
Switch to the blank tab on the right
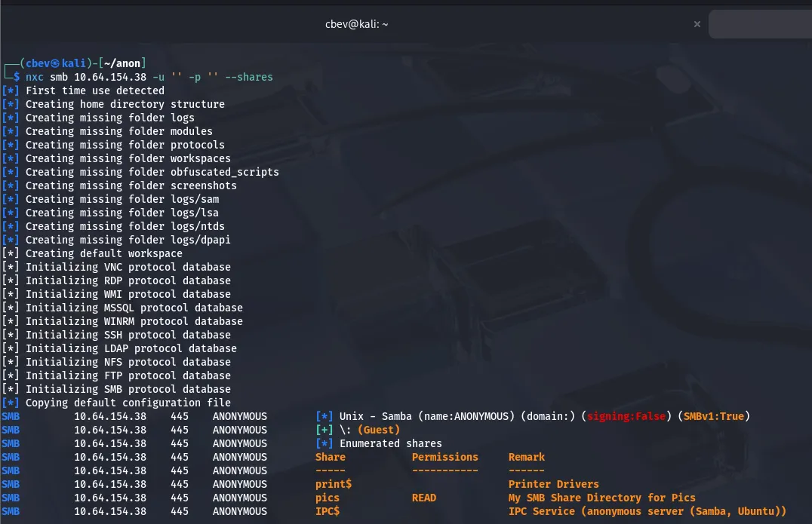pos(760,24)
